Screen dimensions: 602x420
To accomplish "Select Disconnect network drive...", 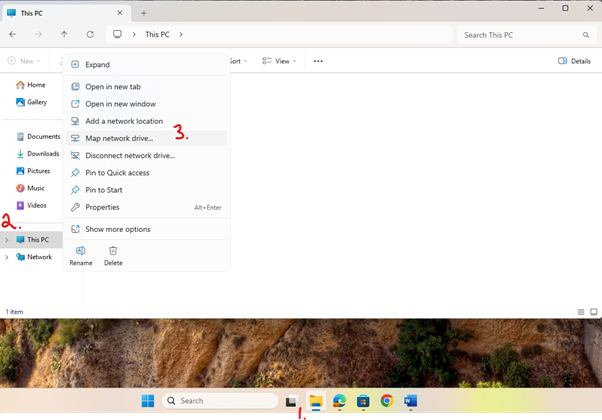I will click(146, 155).
